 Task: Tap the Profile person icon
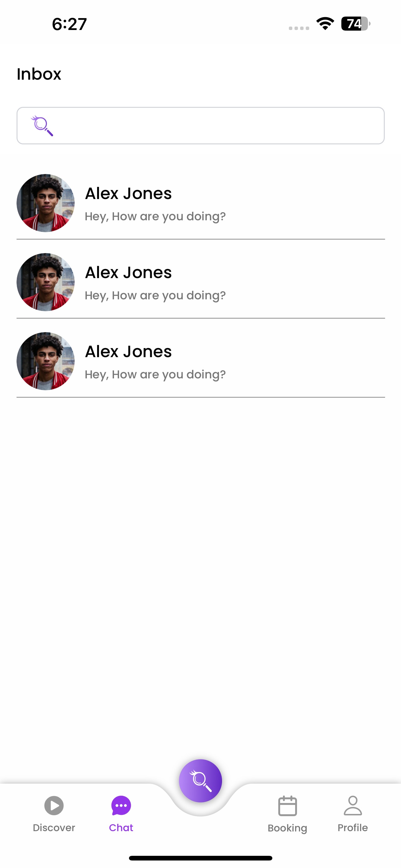point(353,805)
